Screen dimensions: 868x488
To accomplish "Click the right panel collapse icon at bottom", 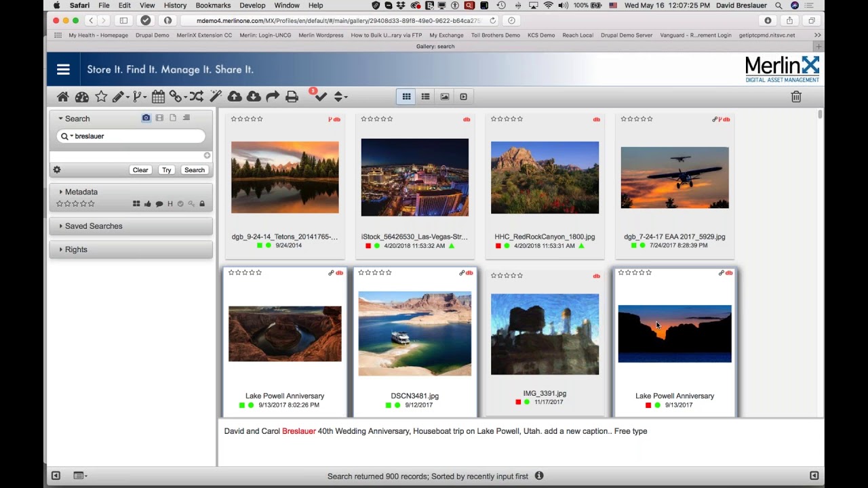I will [x=814, y=476].
